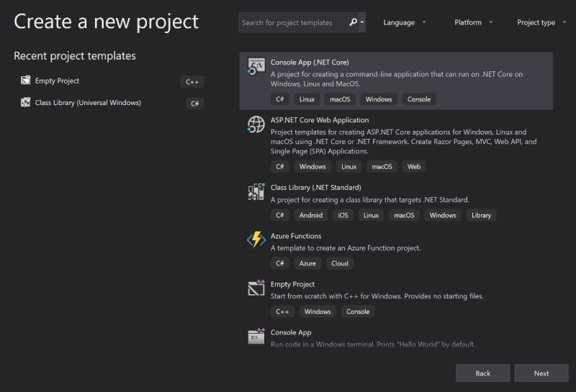Image resolution: width=576 pixels, height=392 pixels.
Task: Click the Web tag under ASP.NET Core
Action: pyautogui.click(x=414, y=167)
